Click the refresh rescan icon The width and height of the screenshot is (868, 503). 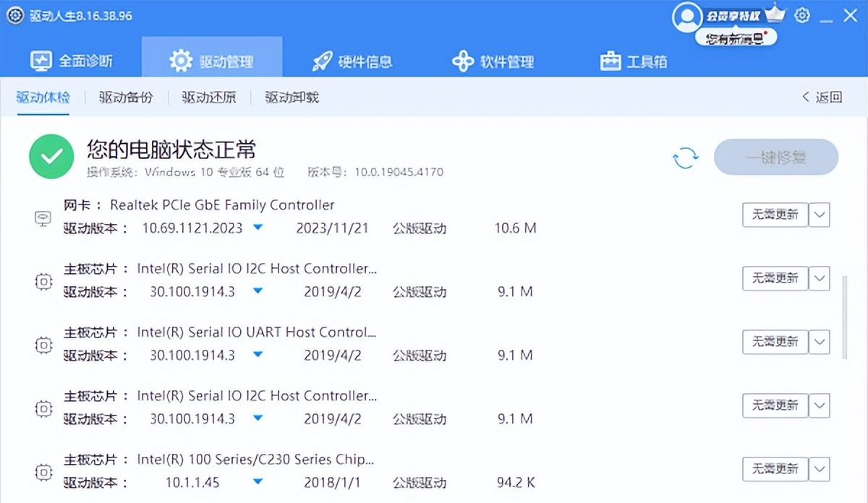point(686,158)
